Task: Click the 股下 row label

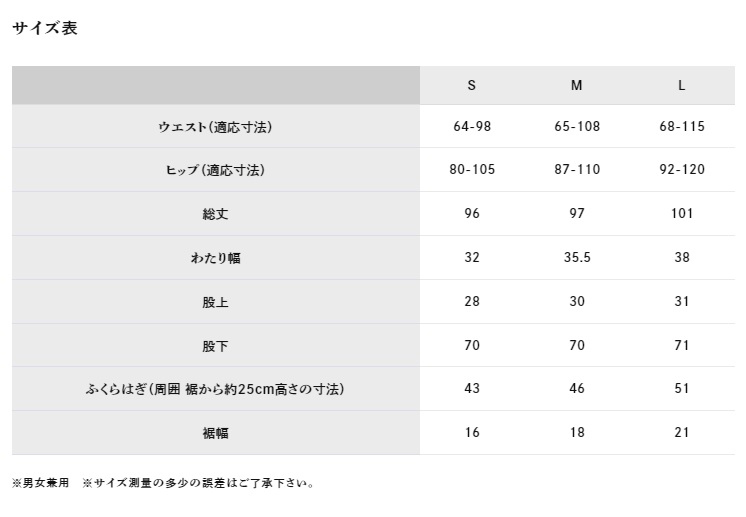Action: click(x=215, y=346)
